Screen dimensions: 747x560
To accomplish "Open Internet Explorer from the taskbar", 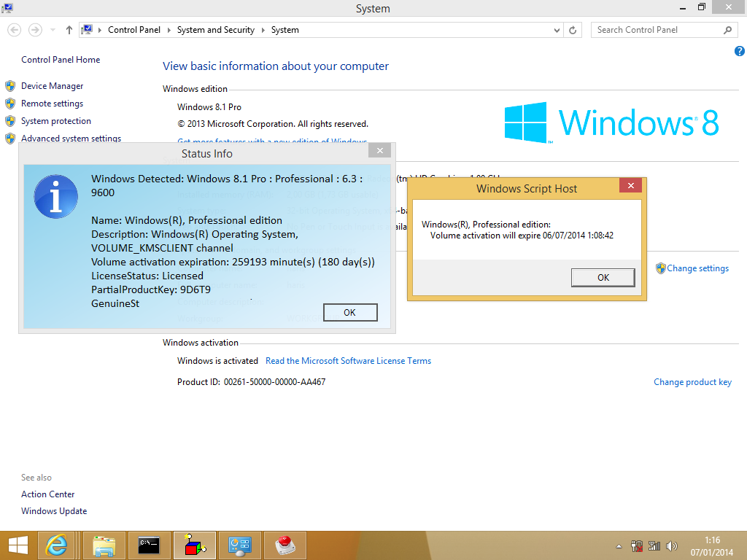I will pyautogui.click(x=57, y=545).
